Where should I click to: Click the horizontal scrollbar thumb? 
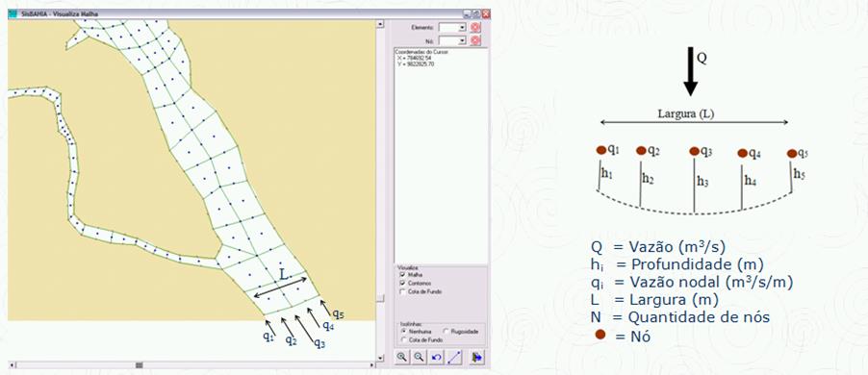coord(140,365)
